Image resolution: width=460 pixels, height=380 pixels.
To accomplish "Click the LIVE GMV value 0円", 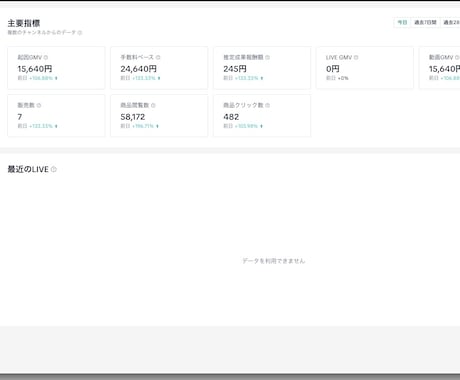I will (x=333, y=69).
